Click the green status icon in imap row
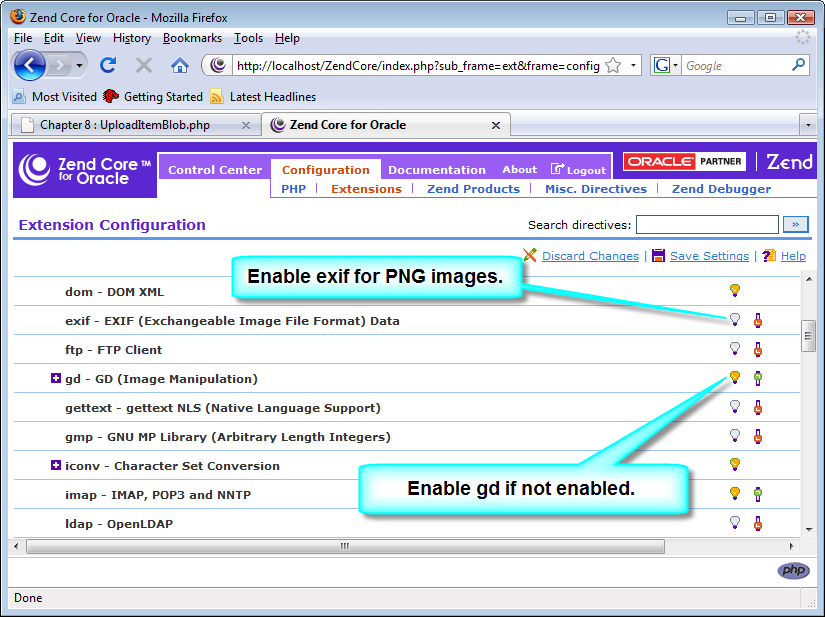 [x=758, y=494]
